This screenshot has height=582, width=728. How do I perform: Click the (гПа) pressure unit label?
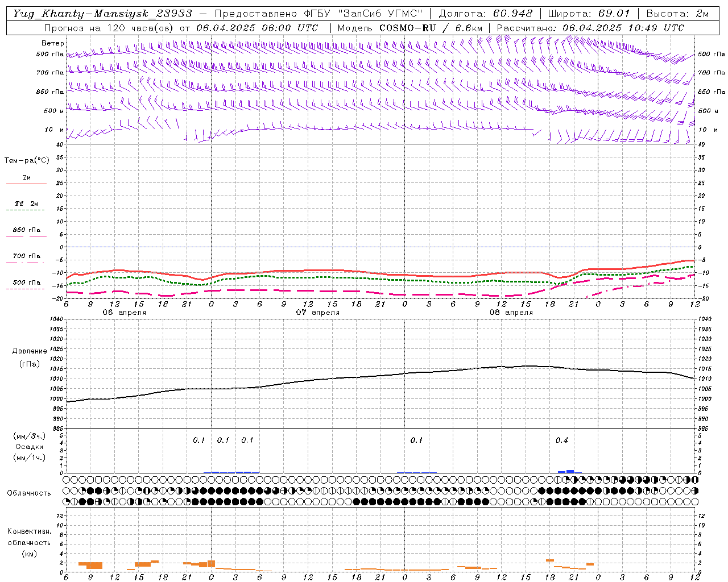[30, 364]
